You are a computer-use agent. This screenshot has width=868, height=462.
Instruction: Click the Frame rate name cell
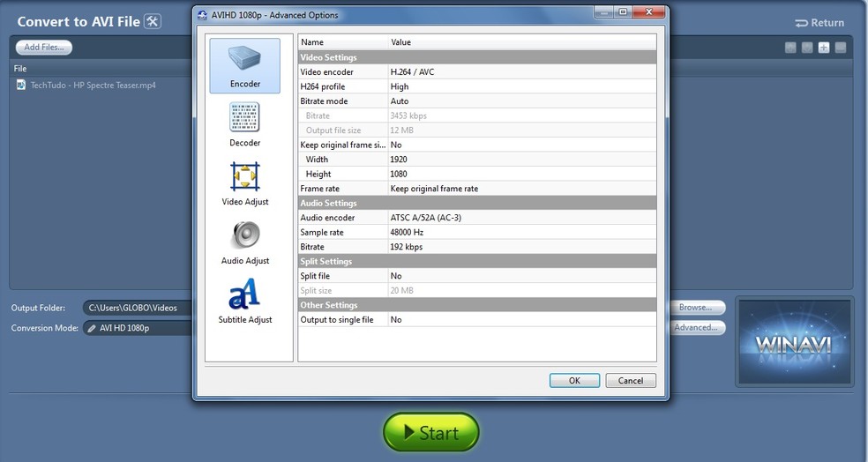tap(343, 189)
